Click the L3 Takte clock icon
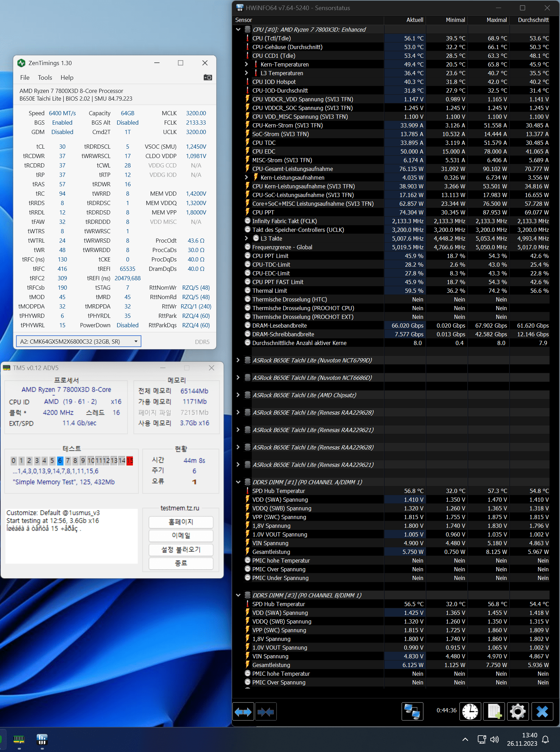This screenshot has width=560, height=752. [256, 238]
